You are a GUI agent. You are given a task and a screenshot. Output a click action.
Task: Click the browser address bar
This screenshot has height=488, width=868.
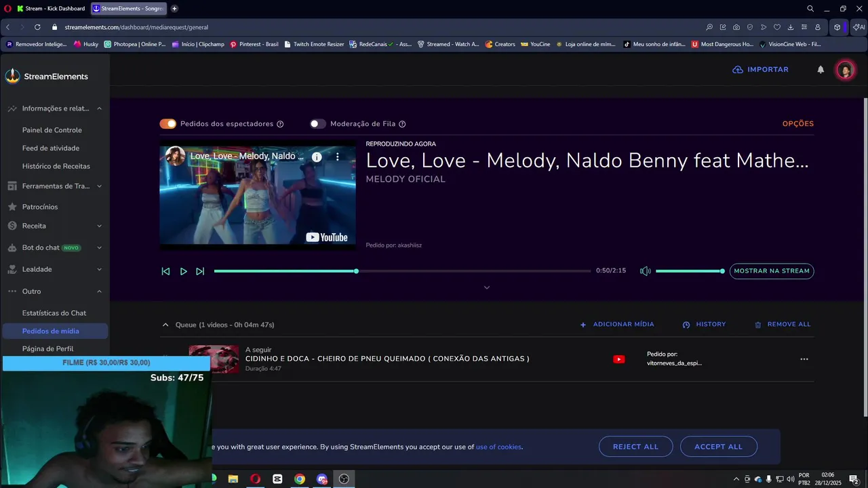pyautogui.click(x=380, y=27)
